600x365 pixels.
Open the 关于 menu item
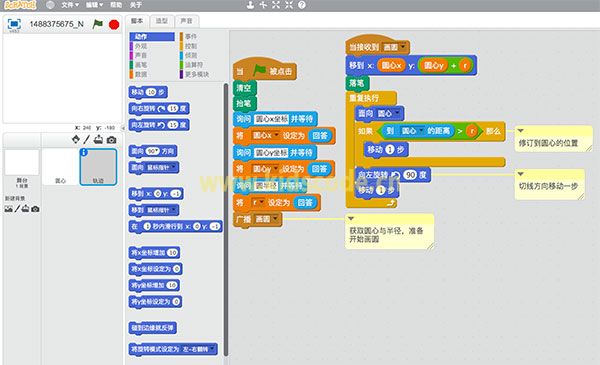[x=135, y=5]
